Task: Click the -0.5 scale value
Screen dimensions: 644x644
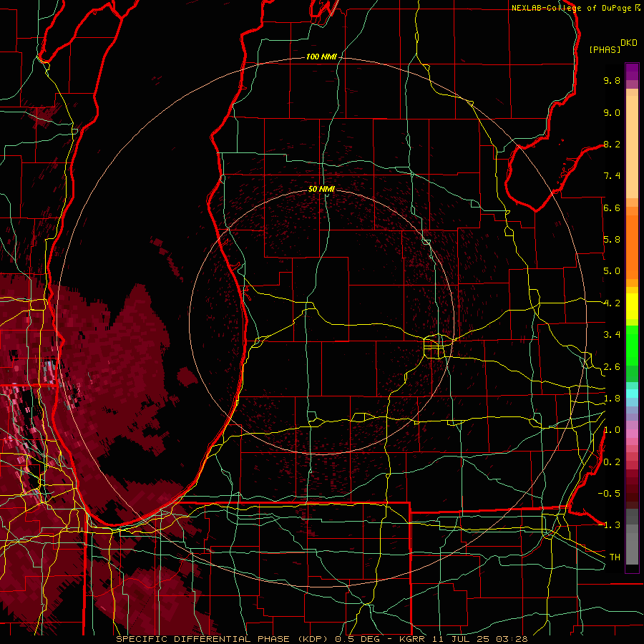Action: point(609,493)
